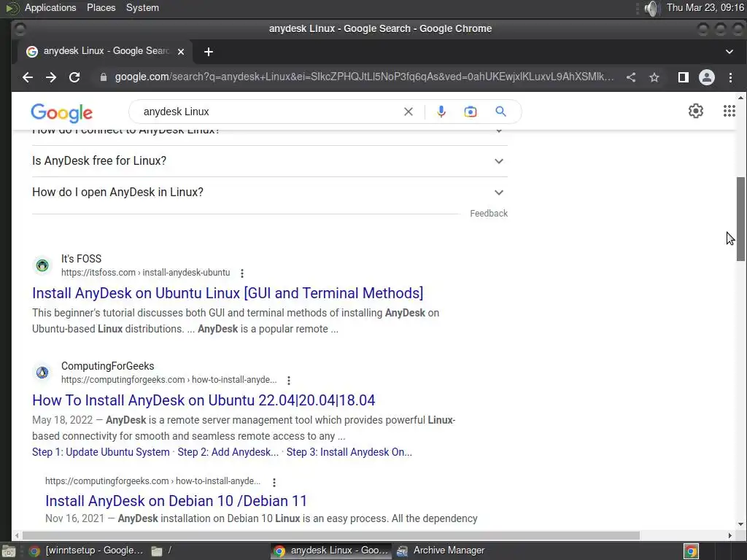Submit search with the magnifier icon

tap(500, 112)
